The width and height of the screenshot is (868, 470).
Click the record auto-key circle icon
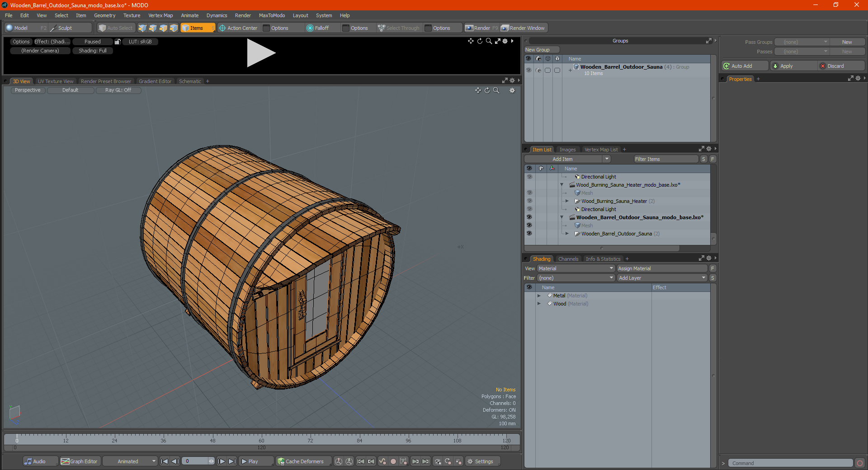click(x=393, y=461)
